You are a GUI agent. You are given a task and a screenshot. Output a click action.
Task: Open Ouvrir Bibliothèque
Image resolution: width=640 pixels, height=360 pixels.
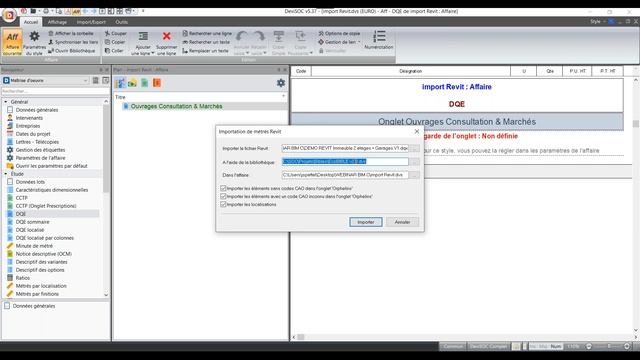(71, 51)
